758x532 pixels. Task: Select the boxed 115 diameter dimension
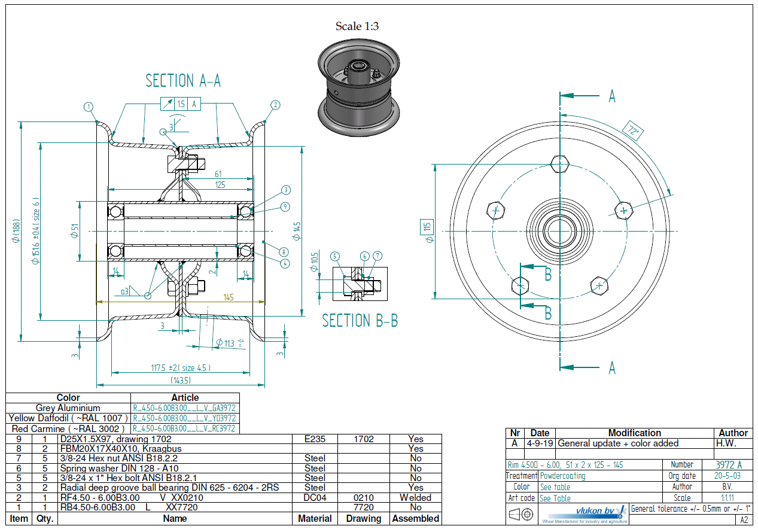pyautogui.click(x=426, y=227)
